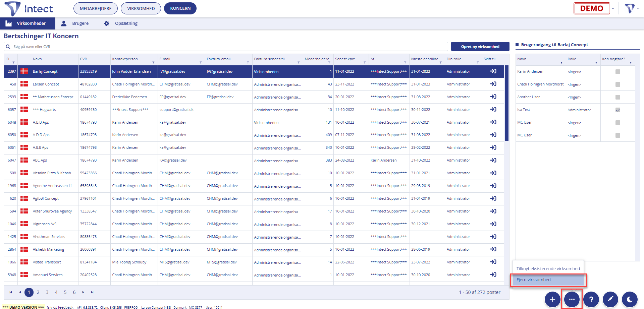
Task: Open Kontaktperson column filter dropdown
Action: pos(153,63)
